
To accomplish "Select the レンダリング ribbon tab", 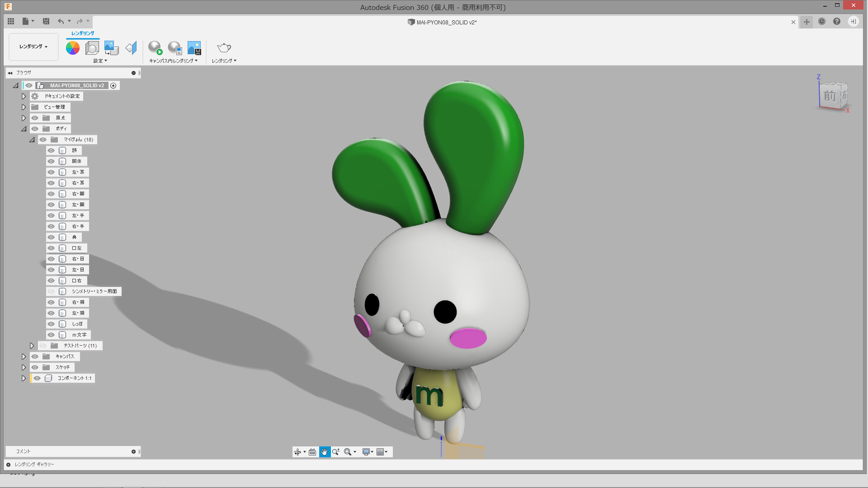I will coord(83,33).
